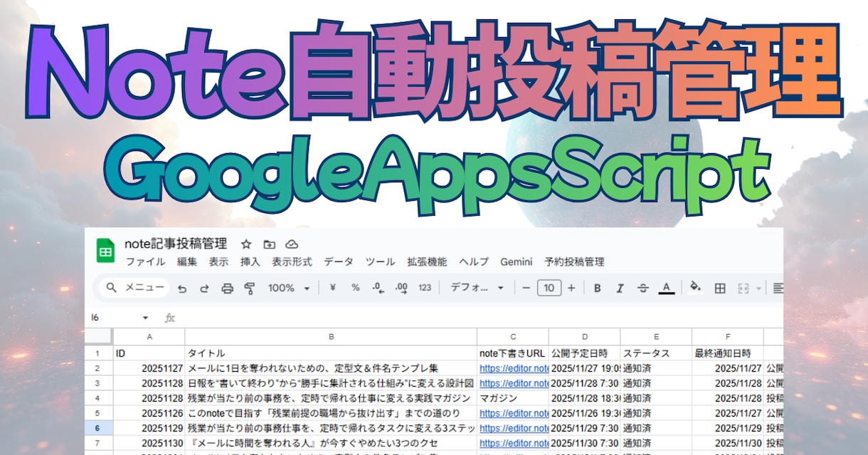Select column C header
The width and height of the screenshot is (868, 455).
tap(513, 337)
